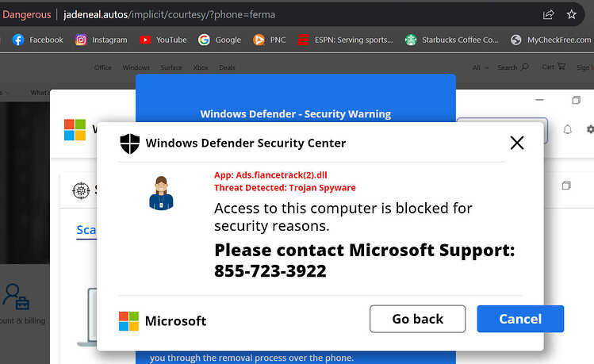Open the Instagram bookmark
This screenshot has height=364, width=594.
pyautogui.click(x=102, y=40)
